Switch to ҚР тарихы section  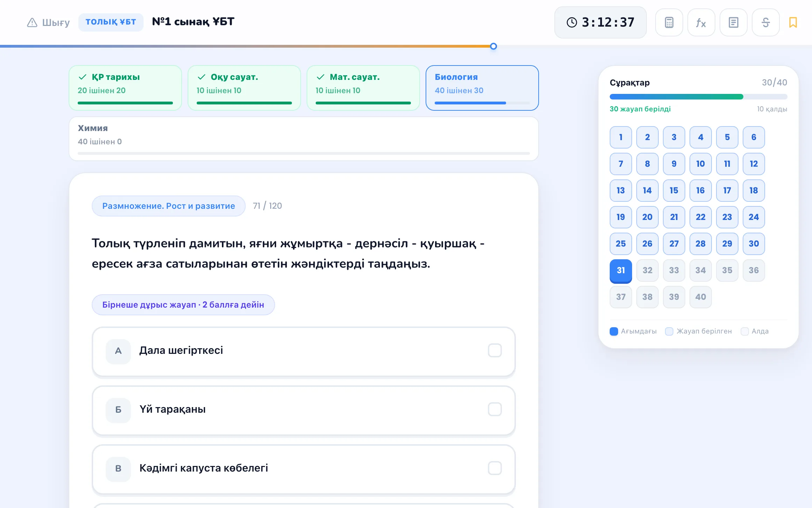(125, 88)
